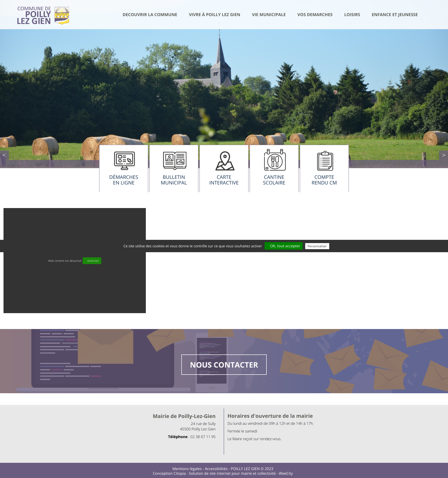Click the church and hay bales banner image

(224, 87)
